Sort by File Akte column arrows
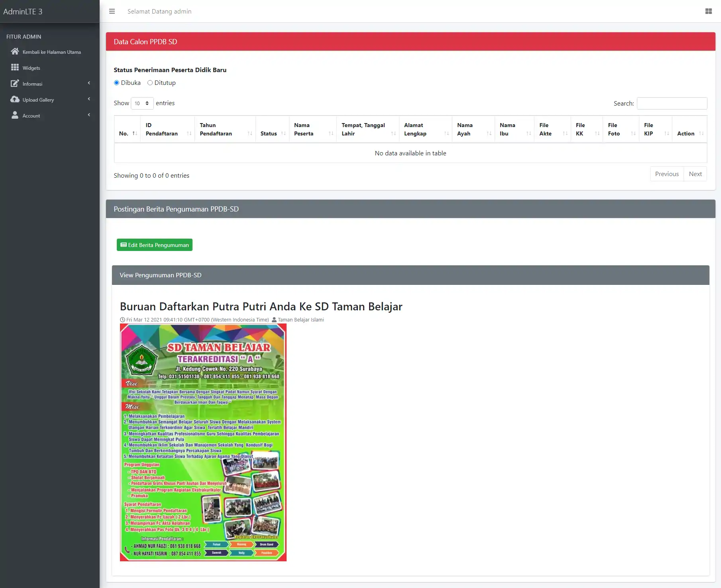The height and width of the screenshot is (588, 721). [x=565, y=133]
